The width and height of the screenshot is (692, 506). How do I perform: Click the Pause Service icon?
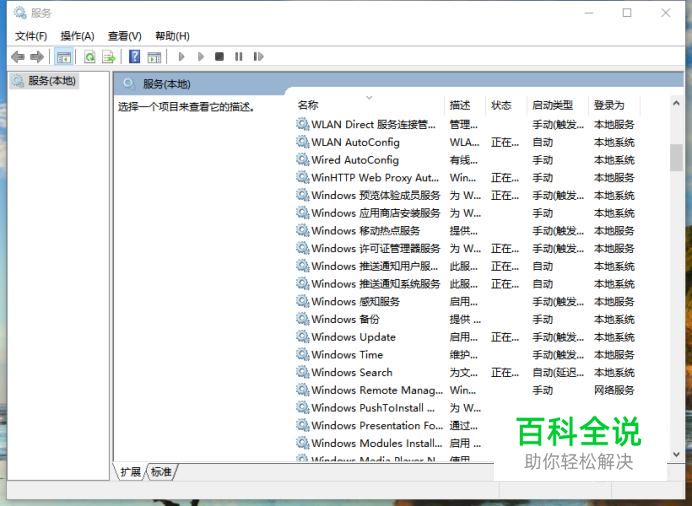[x=239, y=56]
